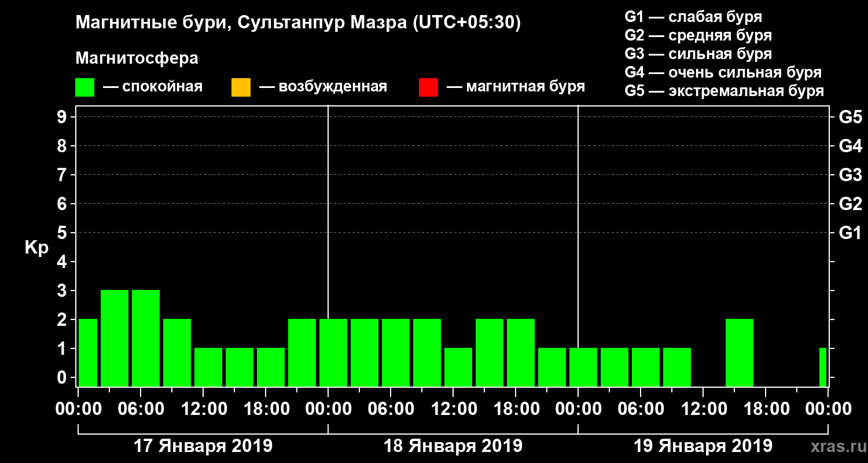The width and height of the screenshot is (868, 463).
Task: Click the 8 tick label on Kp axis
Action: tap(63, 146)
